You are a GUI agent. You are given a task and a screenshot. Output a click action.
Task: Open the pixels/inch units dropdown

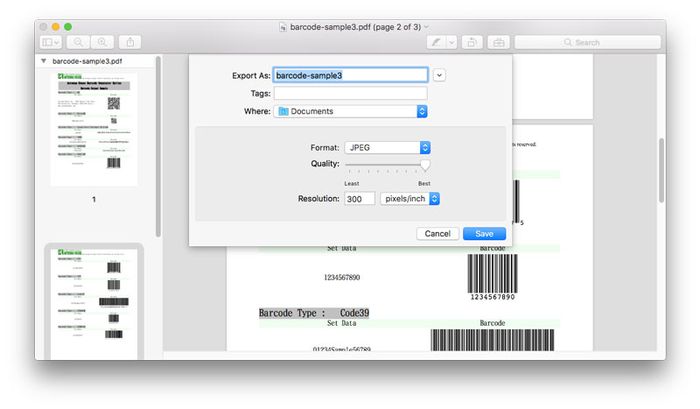point(410,199)
